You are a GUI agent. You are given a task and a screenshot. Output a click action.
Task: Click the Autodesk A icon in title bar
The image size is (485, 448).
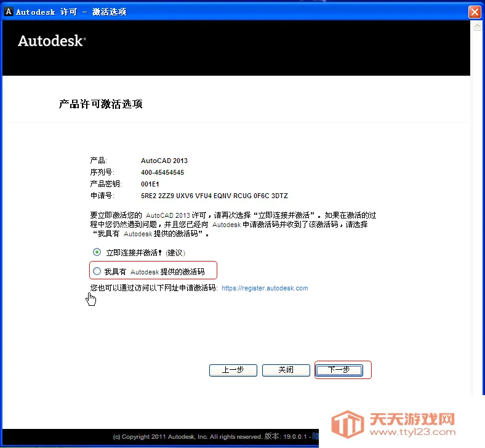click(9, 12)
